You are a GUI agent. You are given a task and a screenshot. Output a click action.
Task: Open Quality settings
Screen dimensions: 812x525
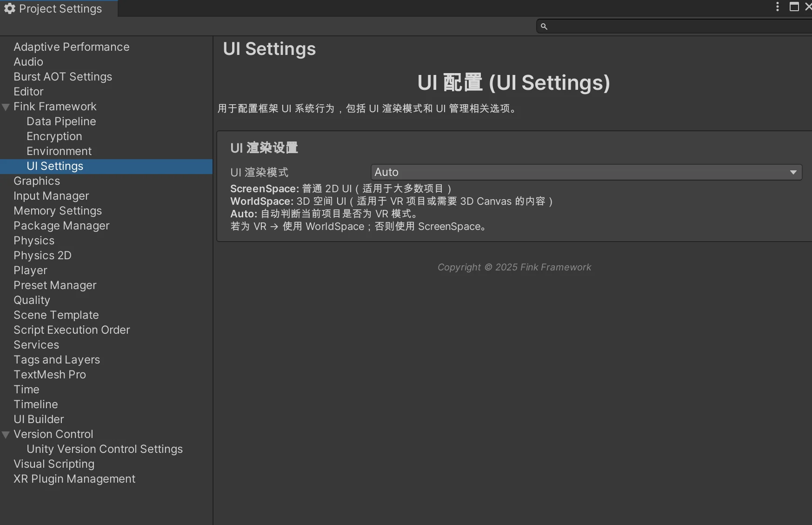click(32, 300)
